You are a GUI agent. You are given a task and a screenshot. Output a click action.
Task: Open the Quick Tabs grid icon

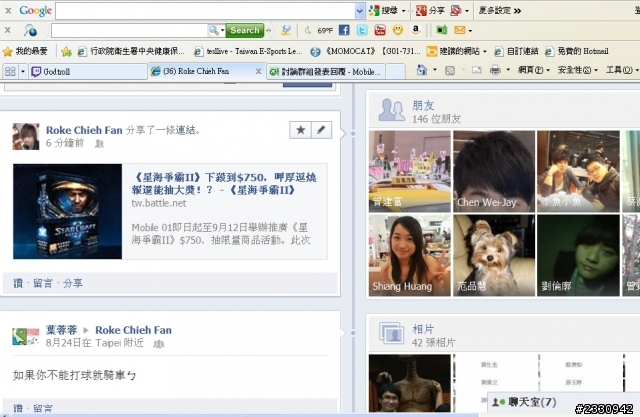[10, 72]
